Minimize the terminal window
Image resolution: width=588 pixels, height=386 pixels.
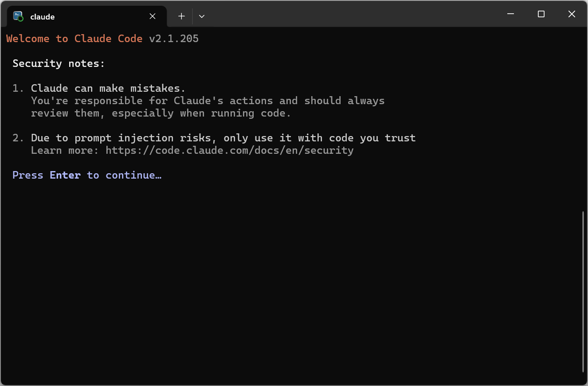point(510,14)
